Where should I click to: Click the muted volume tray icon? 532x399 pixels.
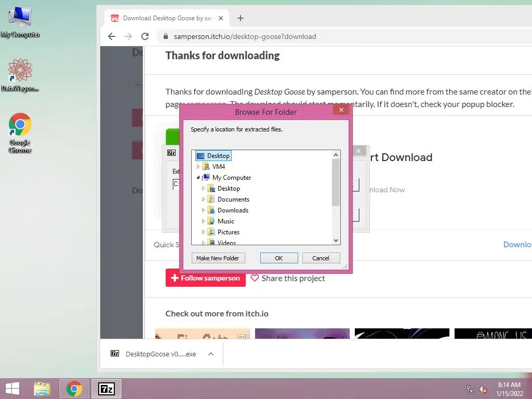coord(483,389)
